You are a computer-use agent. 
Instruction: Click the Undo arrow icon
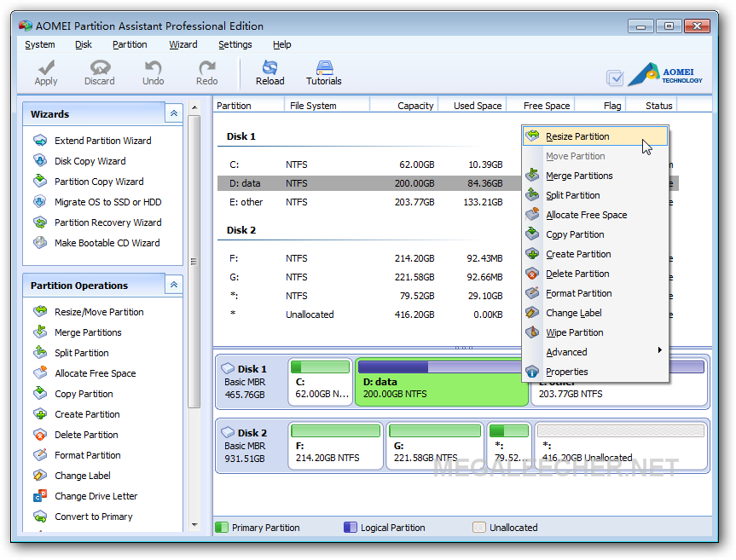[x=153, y=67]
